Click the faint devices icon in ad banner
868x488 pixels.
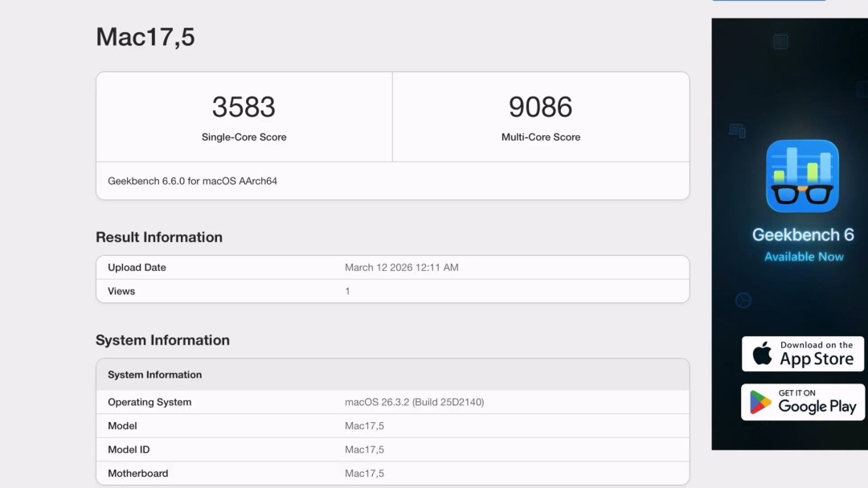click(x=737, y=130)
